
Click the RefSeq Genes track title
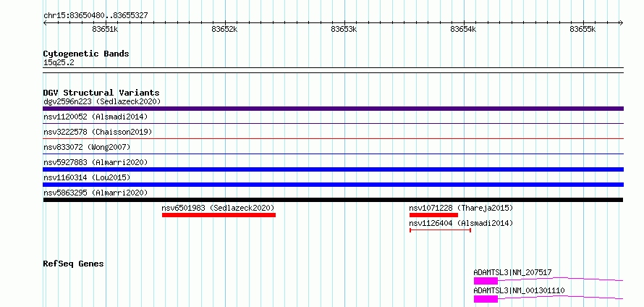click(74, 264)
